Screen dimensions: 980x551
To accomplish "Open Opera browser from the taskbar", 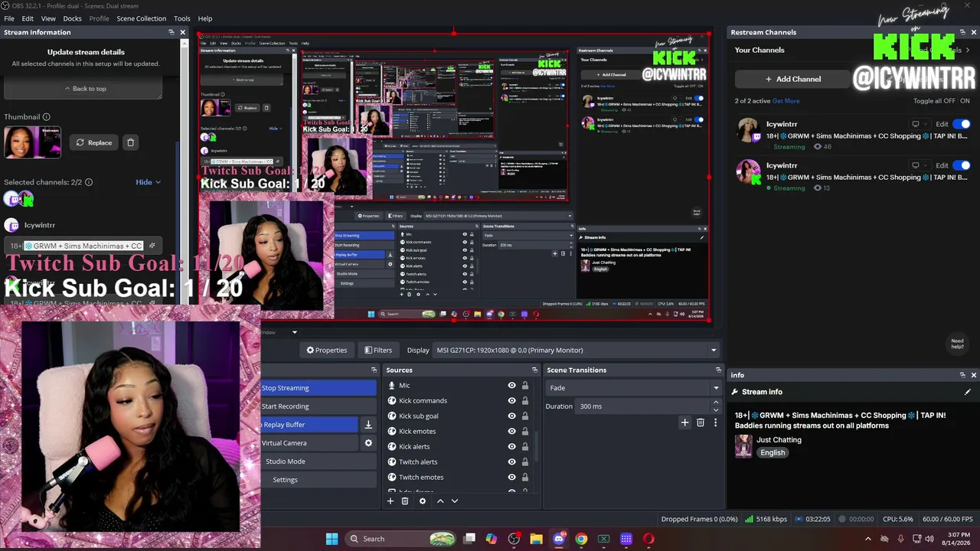I will point(649,539).
